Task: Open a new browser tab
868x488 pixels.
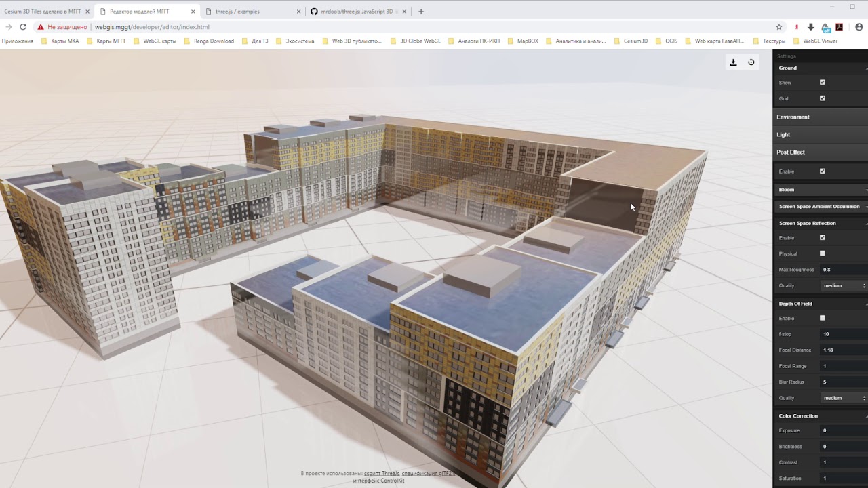Action: coord(421,12)
